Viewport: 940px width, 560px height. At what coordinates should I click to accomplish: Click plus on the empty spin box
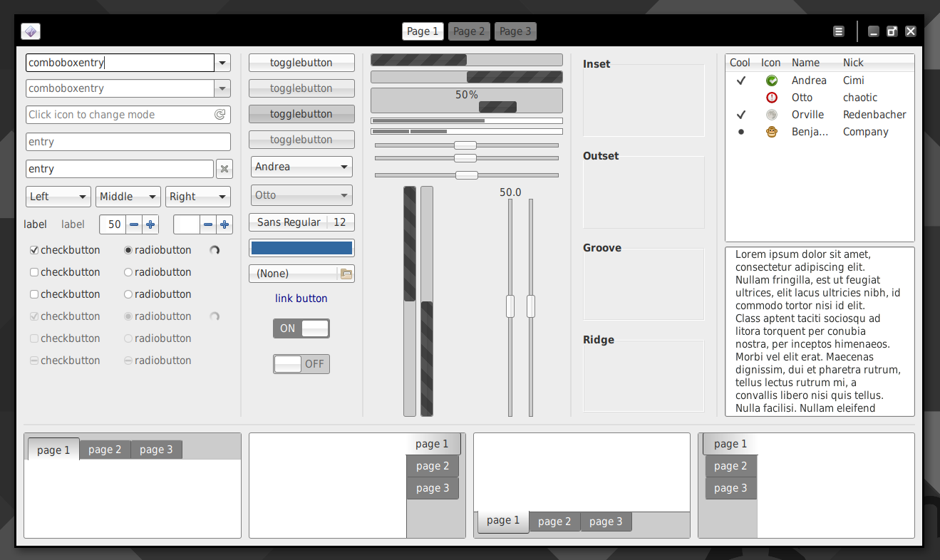(224, 224)
